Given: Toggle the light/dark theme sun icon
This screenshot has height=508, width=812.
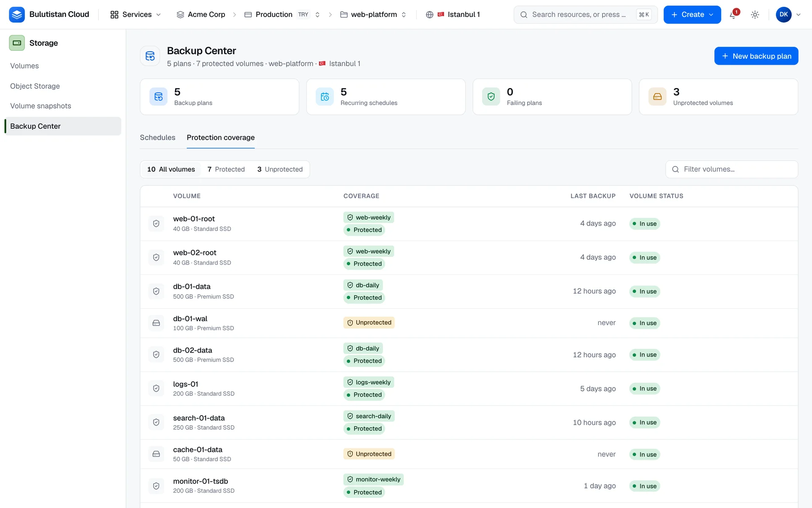Looking at the screenshot, I should (x=755, y=15).
